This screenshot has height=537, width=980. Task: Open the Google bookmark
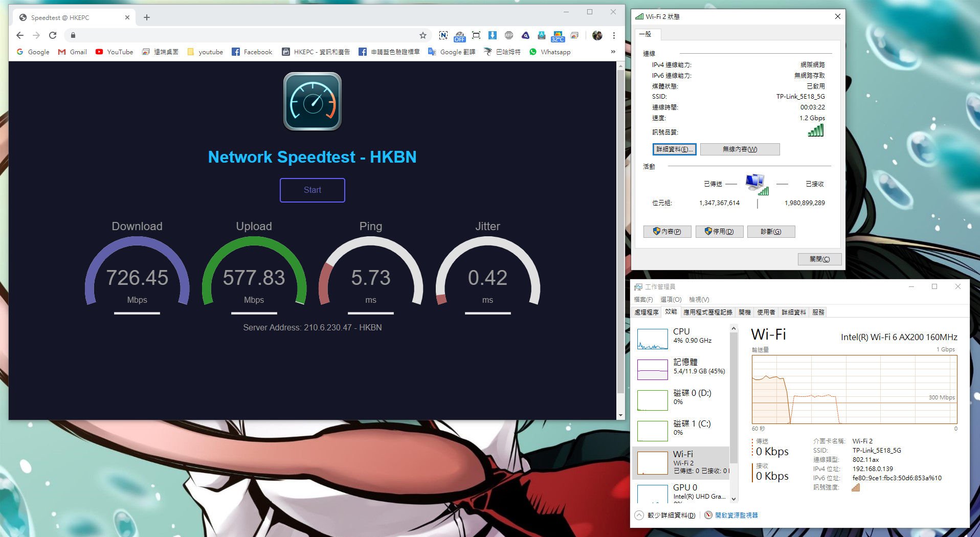pyautogui.click(x=33, y=52)
